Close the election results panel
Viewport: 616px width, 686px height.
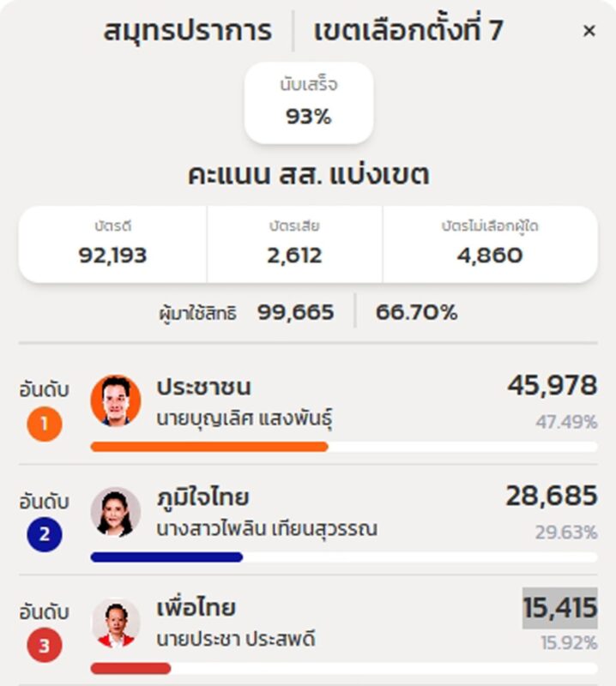click(589, 32)
